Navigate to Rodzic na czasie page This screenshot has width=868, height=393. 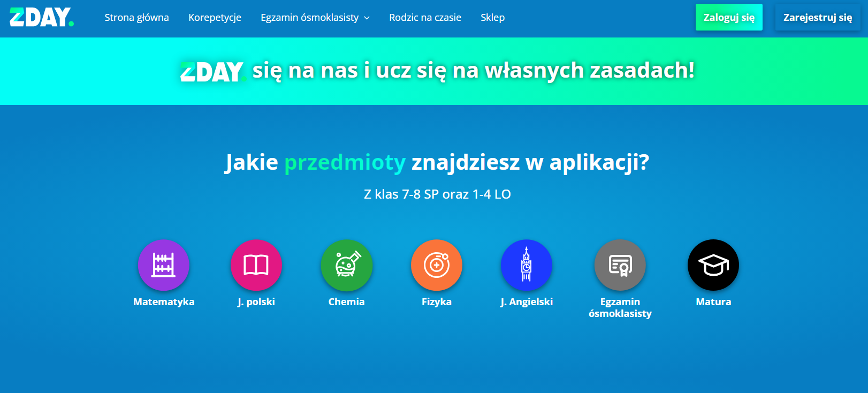[x=425, y=18]
